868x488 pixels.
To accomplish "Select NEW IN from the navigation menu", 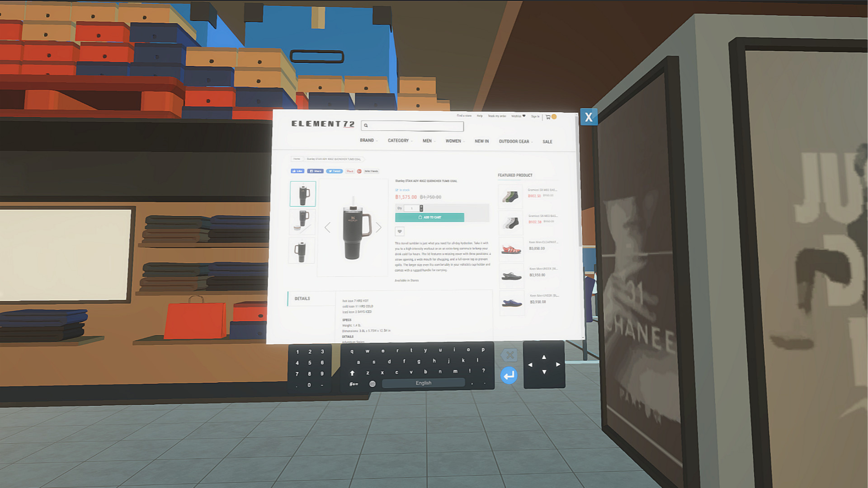I will 481,141.
